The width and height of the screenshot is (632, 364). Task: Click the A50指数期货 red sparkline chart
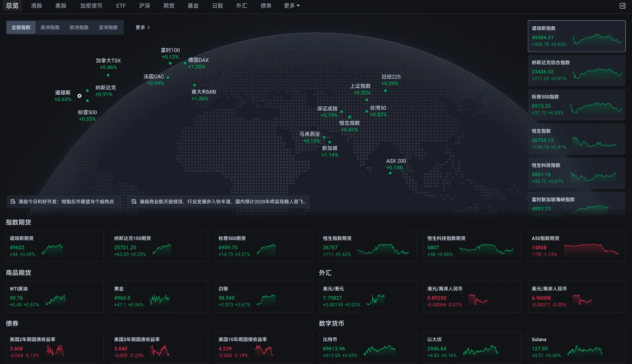click(591, 249)
